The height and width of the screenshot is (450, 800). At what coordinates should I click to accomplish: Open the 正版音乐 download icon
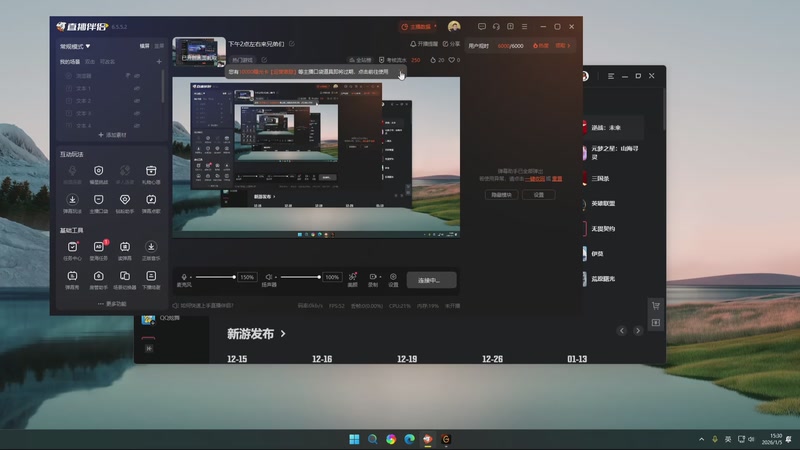pos(151,247)
